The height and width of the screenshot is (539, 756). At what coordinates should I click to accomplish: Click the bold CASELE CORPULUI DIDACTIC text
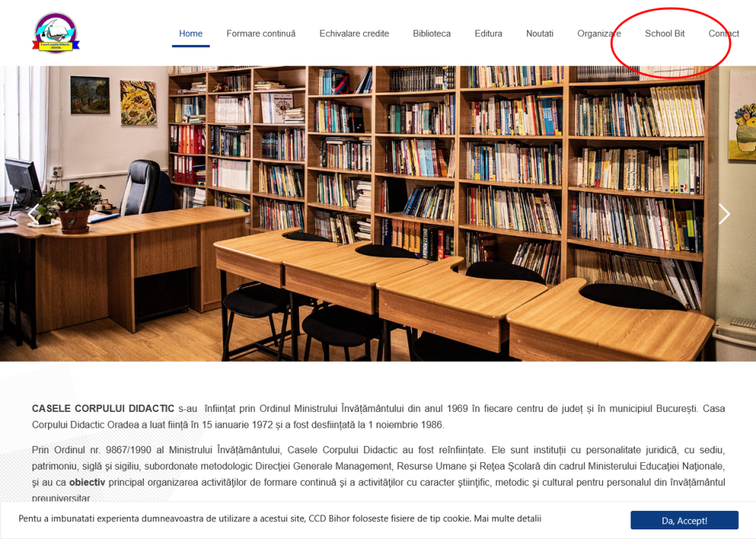[x=103, y=408]
